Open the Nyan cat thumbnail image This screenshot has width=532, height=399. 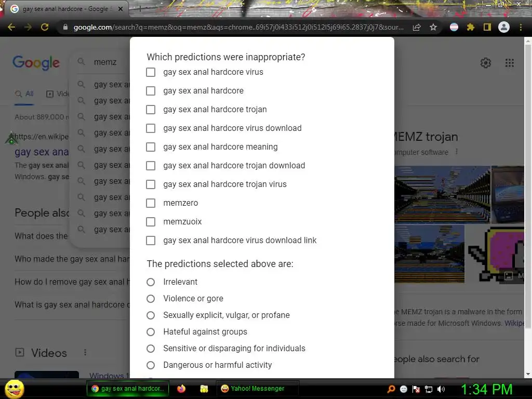(496, 255)
